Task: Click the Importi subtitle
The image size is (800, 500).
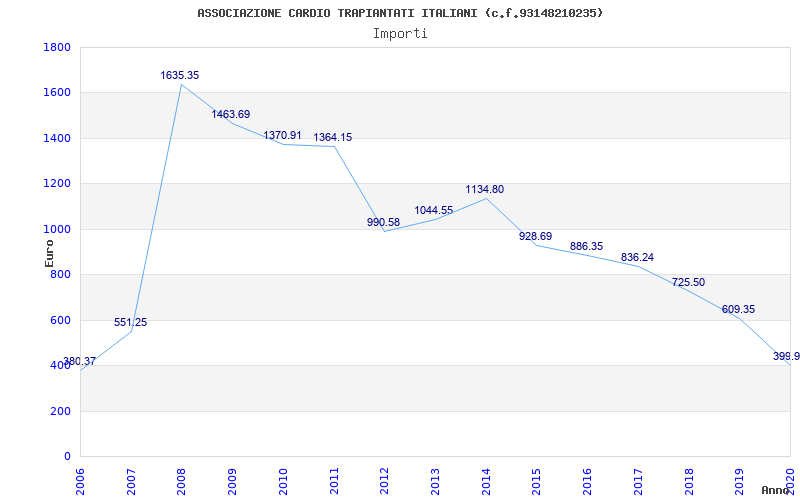Action: tap(400, 34)
